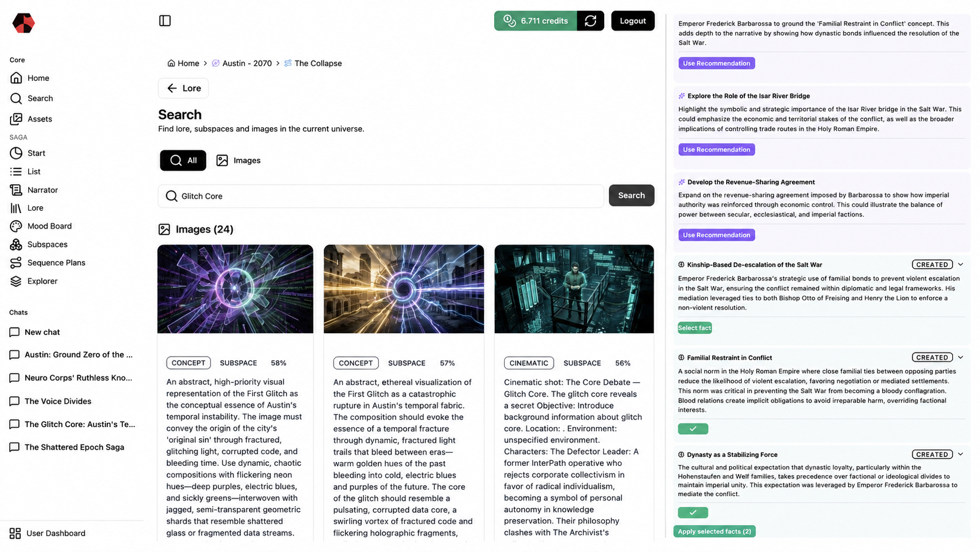Viewport: 980px width, 552px height.
Task: Switch to the All search tab
Action: click(183, 160)
